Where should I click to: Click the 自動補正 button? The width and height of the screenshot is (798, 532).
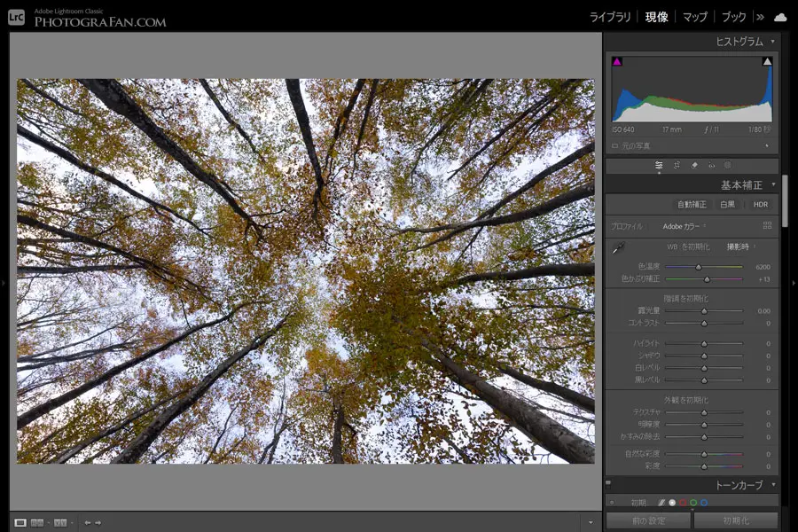tap(692, 204)
